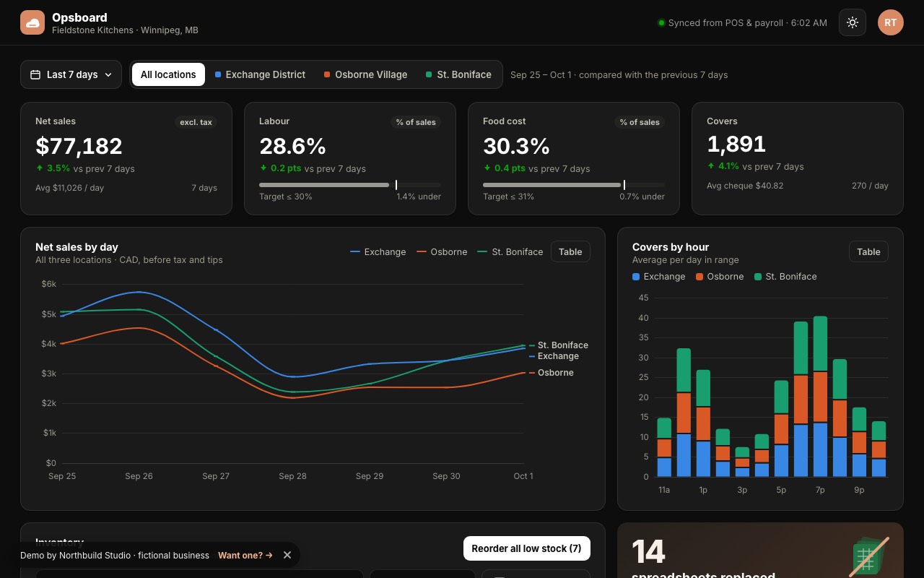Click green up arrow beside 3.5% net sales
This screenshot has height=578, width=924.
click(x=40, y=168)
